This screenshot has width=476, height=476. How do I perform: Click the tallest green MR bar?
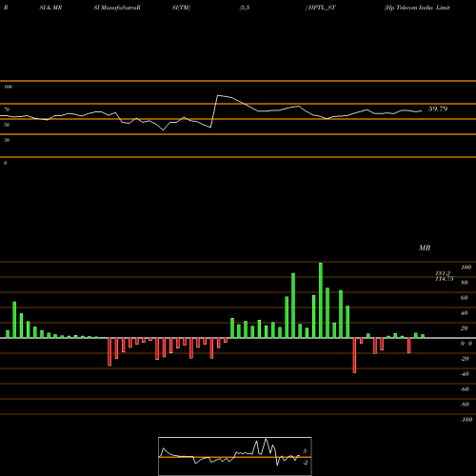tap(321, 300)
